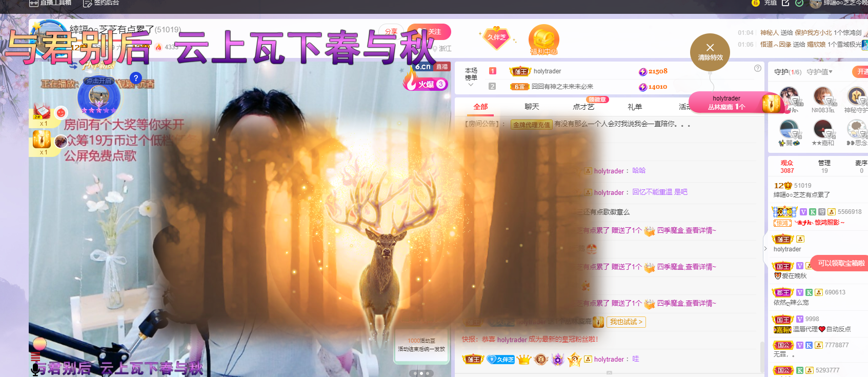Open the 守护值 sort dropdown
The height and width of the screenshot is (377, 868).
[x=819, y=72]
